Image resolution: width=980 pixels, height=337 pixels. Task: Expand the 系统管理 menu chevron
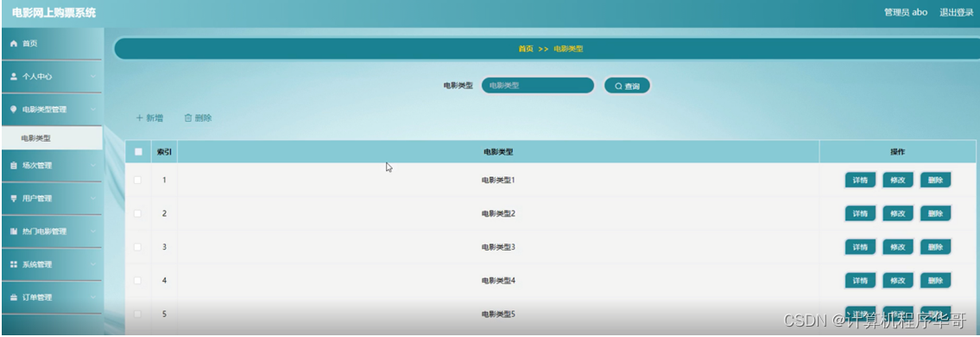(93, 264)
